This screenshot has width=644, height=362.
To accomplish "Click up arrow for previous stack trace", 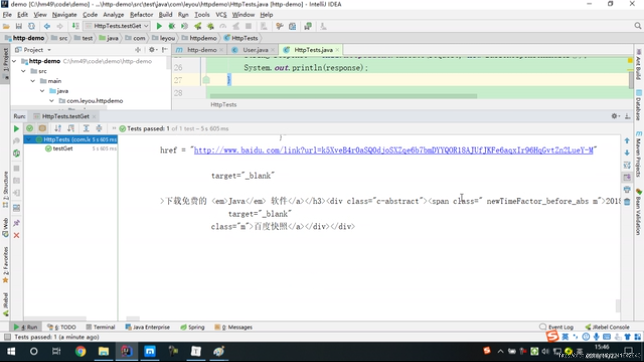I will [627, 141].
